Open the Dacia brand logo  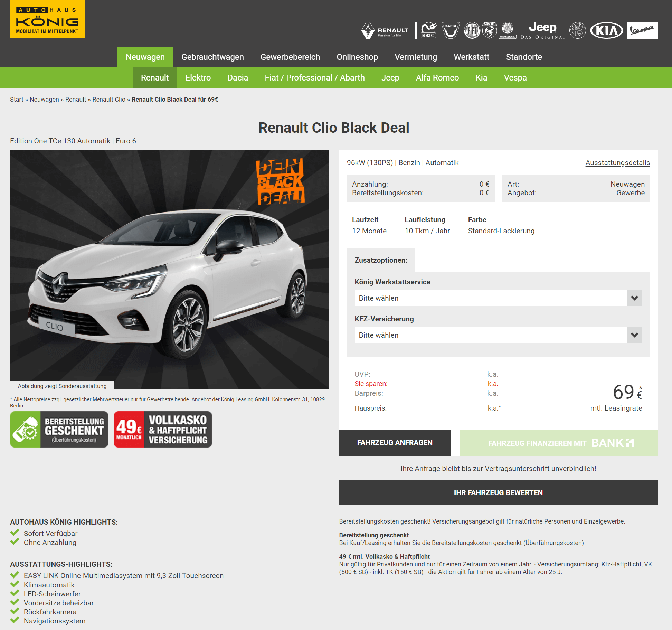coord(451,31)
